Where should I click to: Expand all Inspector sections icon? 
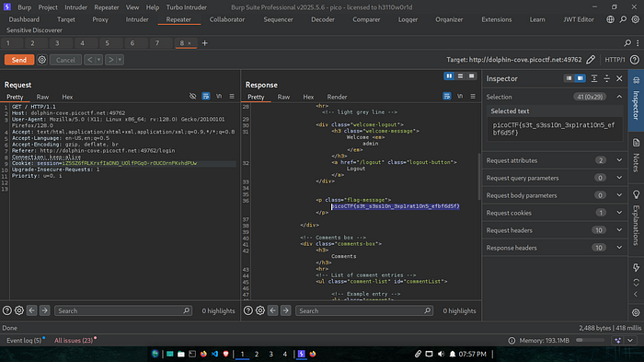(x=594, y=78)
